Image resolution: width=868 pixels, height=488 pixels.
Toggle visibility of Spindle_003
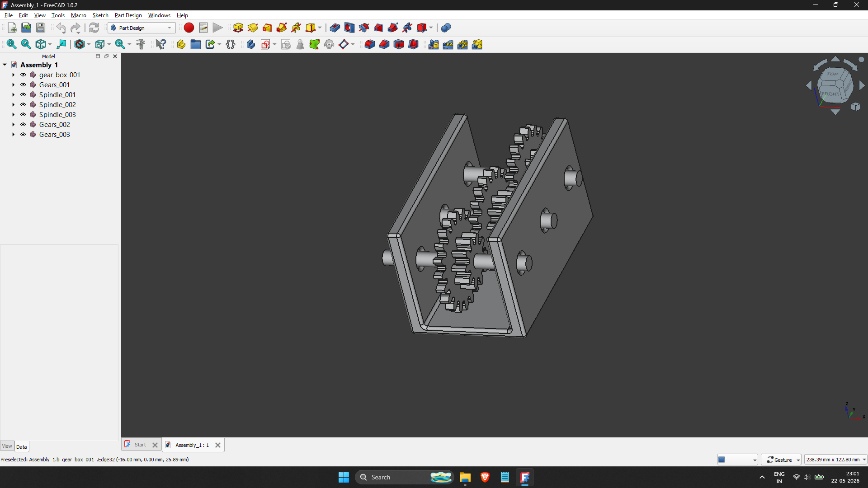point(23,115)
